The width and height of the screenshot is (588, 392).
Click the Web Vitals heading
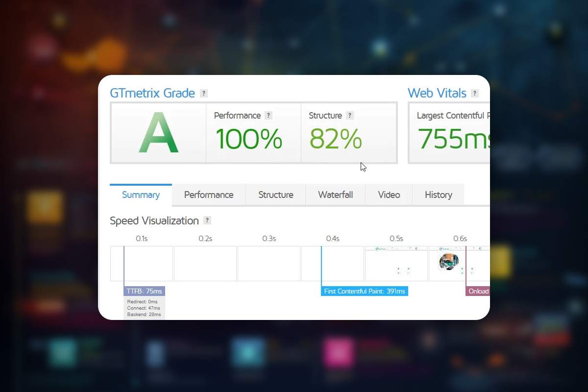(437, 93)
